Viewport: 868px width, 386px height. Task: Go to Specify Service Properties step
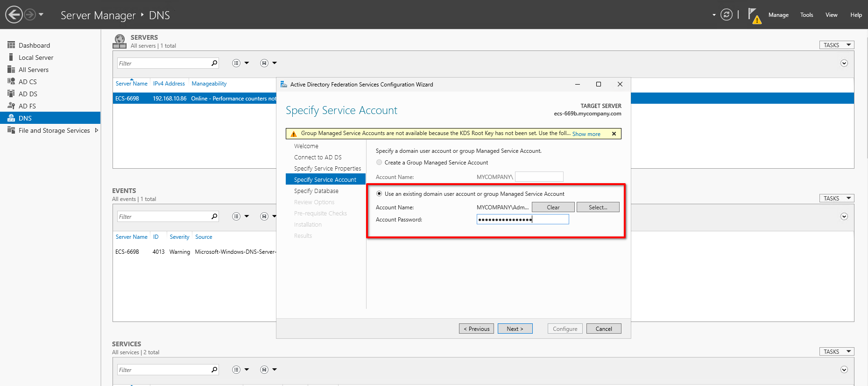point(327,169)
